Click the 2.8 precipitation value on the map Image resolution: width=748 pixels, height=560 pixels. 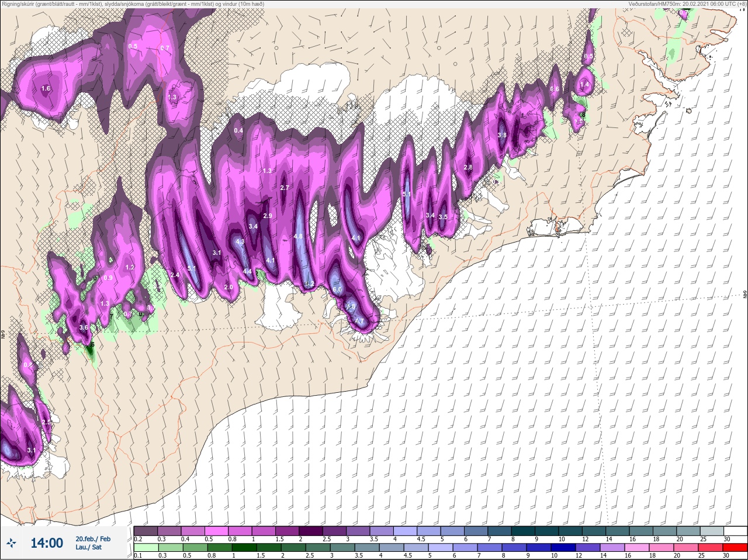pyautogui.click(x=468, y=168)
